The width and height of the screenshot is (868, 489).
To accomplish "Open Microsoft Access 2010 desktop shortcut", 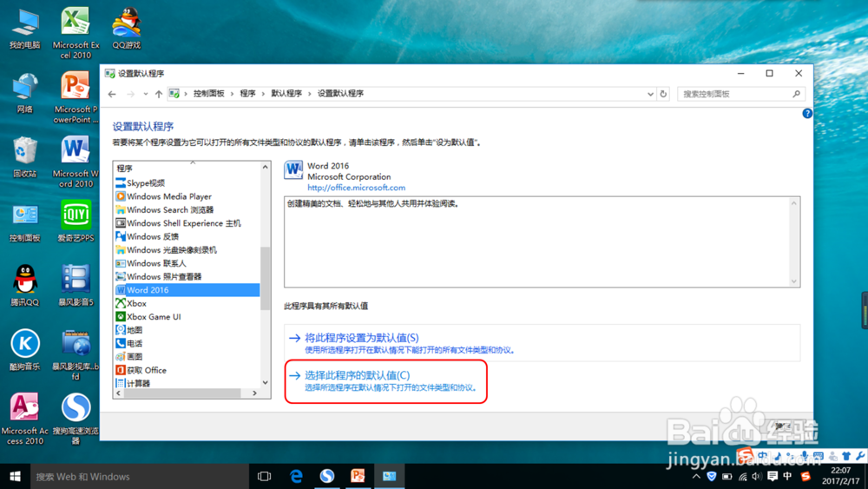I will click(x=25, y=419).
